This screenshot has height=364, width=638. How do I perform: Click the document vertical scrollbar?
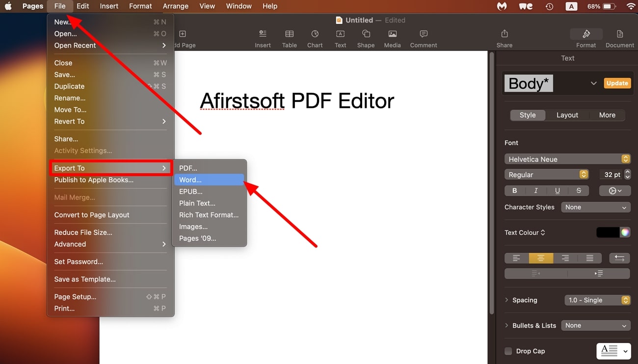(x=492, y=184)
